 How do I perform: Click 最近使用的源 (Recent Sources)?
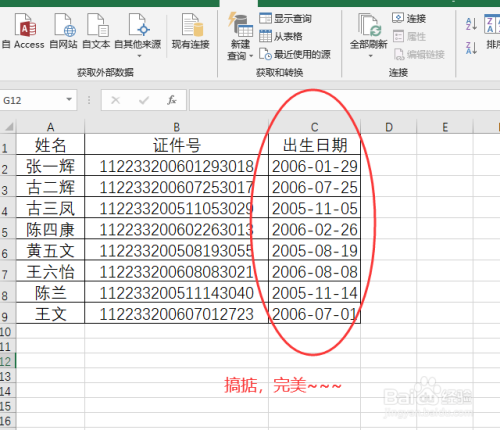pos(295,54)
